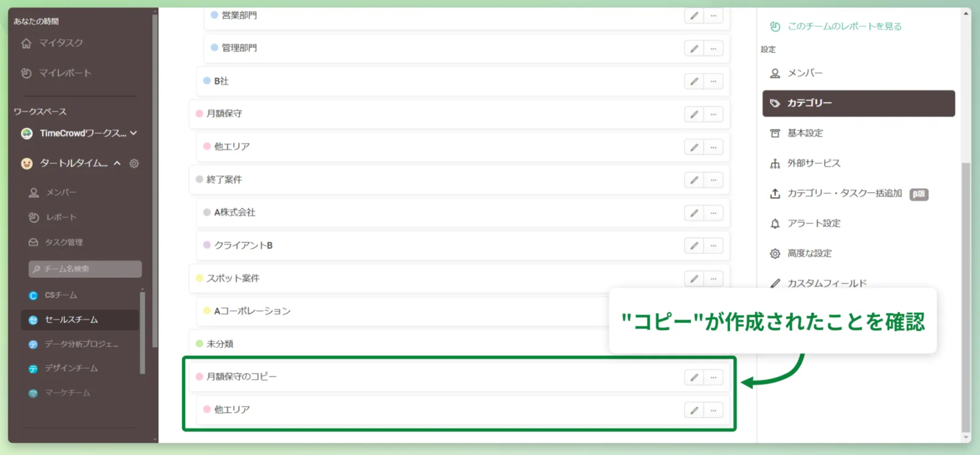Open 基本設定 settings page
The image size is (980, 455).
(x=805, y=133)
